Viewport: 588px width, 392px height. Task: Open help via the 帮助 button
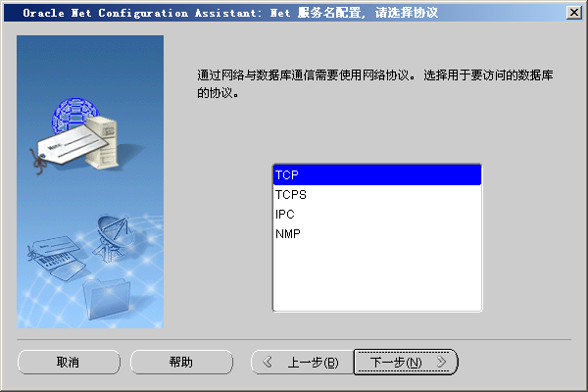click(181, 362)
